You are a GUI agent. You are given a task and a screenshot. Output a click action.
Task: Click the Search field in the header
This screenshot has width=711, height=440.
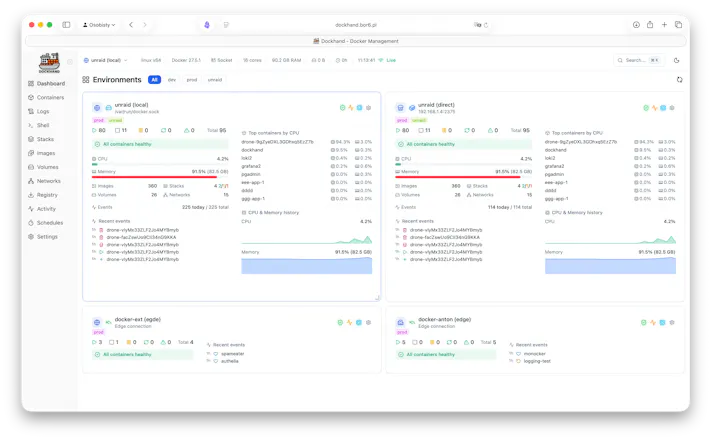(639, 60)
